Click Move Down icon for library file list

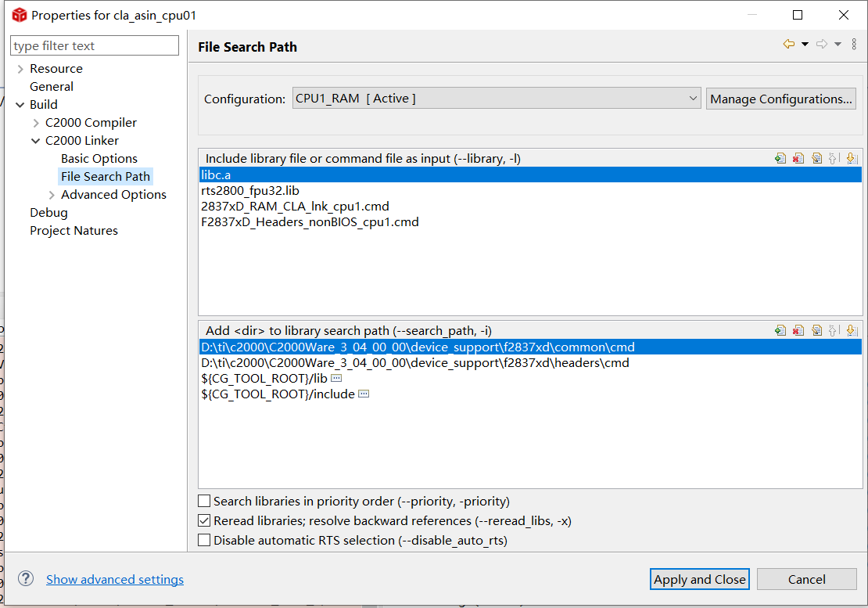pyautogui.click(x=852, y=158)
